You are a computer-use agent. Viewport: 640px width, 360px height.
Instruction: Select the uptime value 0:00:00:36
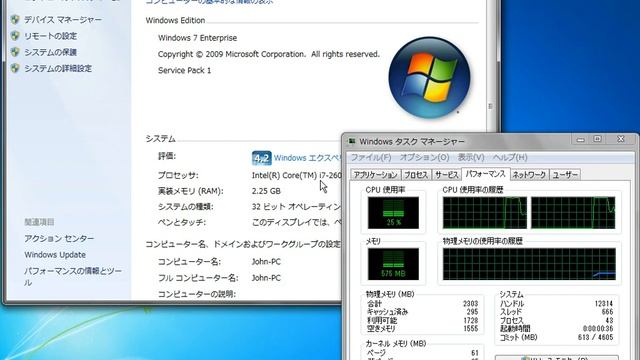click(598, 329)
